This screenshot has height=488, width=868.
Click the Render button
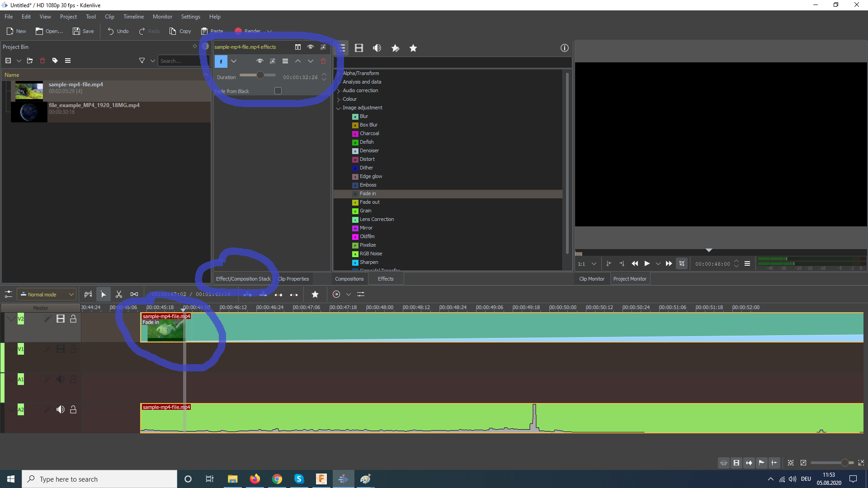[248, 31]
